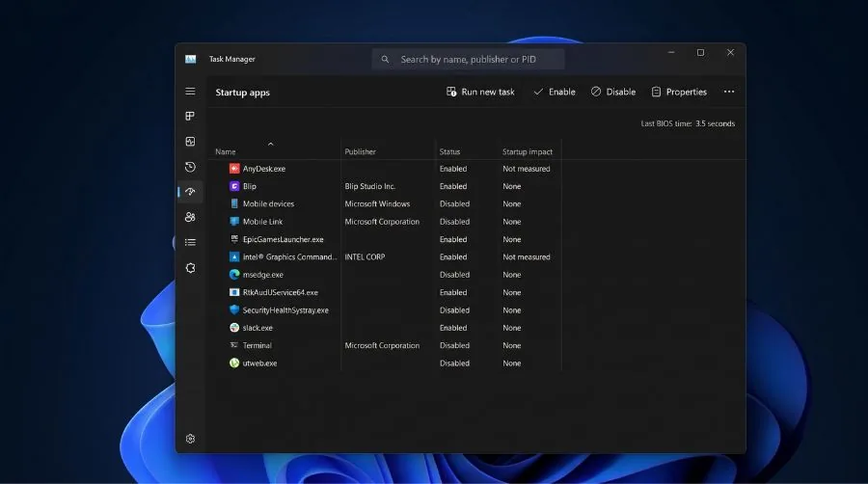Click the utweb.exe icon

click(234, 363)
